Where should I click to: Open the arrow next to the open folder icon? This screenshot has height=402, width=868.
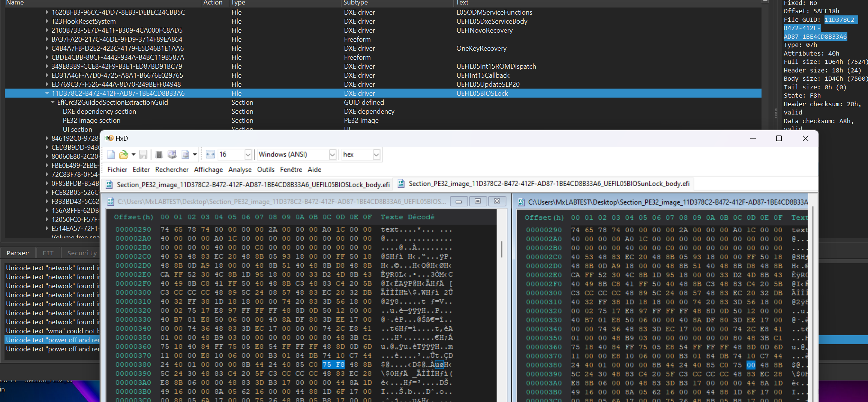[133, 155]
